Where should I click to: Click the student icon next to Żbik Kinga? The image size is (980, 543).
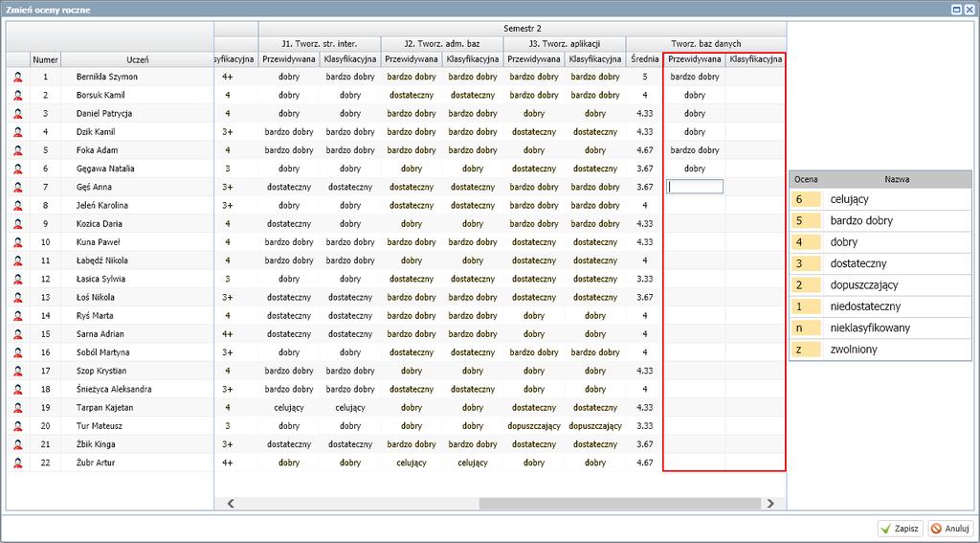17,444
